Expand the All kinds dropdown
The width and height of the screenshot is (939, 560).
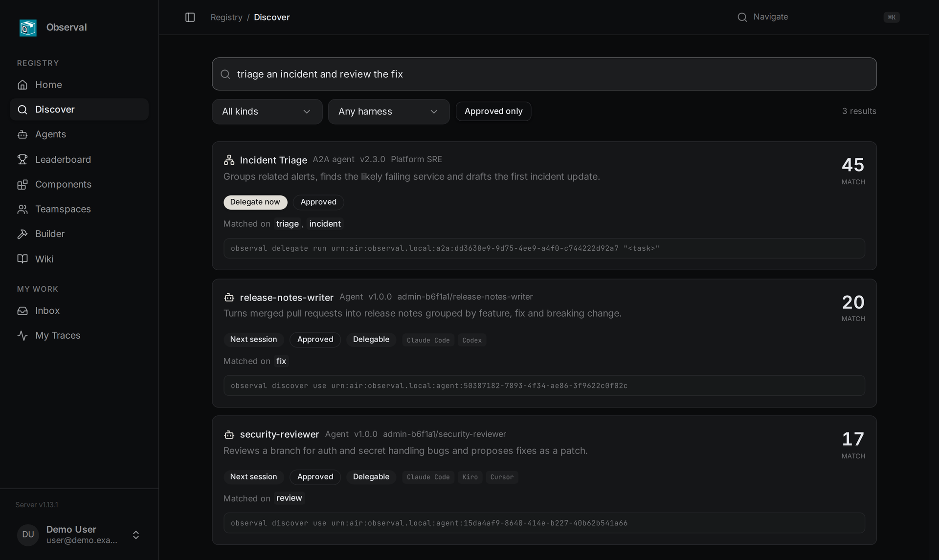click(267, 111)
